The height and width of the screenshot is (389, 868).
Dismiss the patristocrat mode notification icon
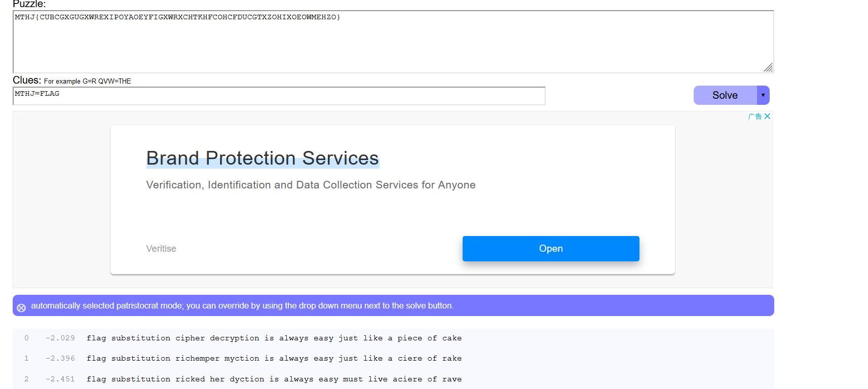coord(21,307)
